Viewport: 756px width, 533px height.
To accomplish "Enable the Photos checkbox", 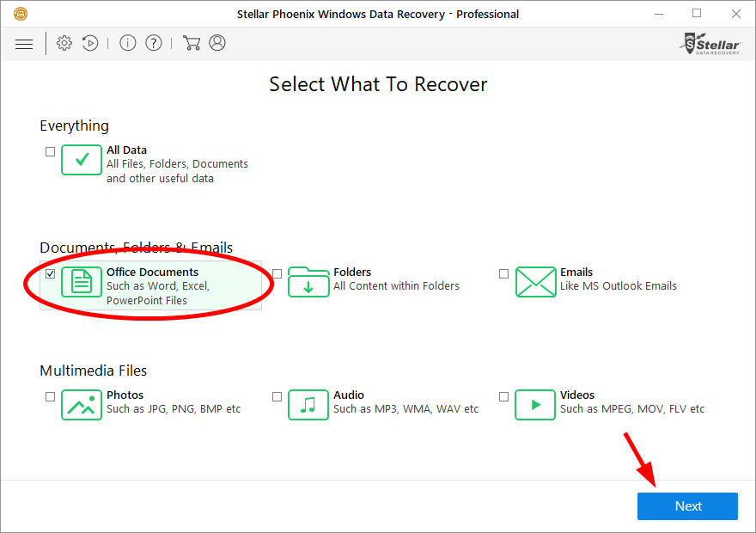I will click(x=50, y=396).
